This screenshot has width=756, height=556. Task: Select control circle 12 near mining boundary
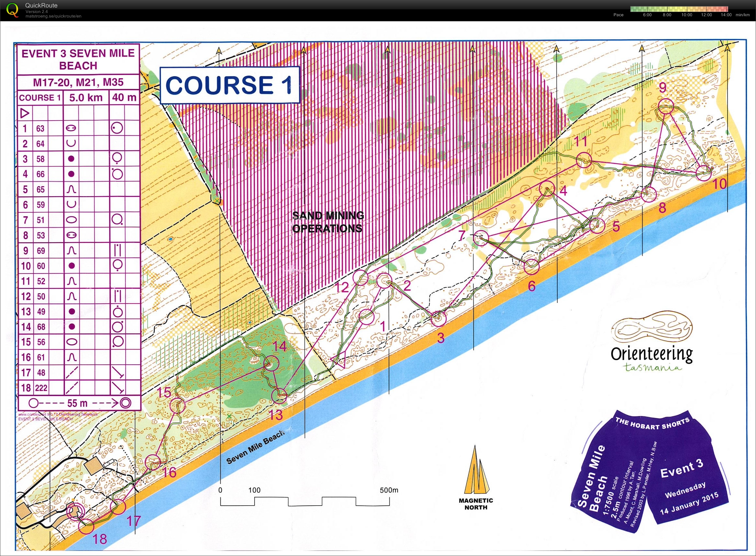pos(361,277)
